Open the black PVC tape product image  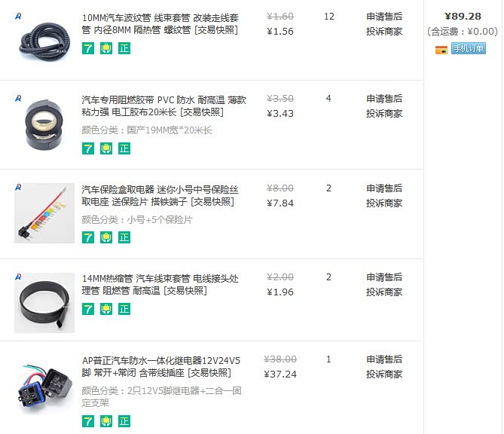click(44, 125)
